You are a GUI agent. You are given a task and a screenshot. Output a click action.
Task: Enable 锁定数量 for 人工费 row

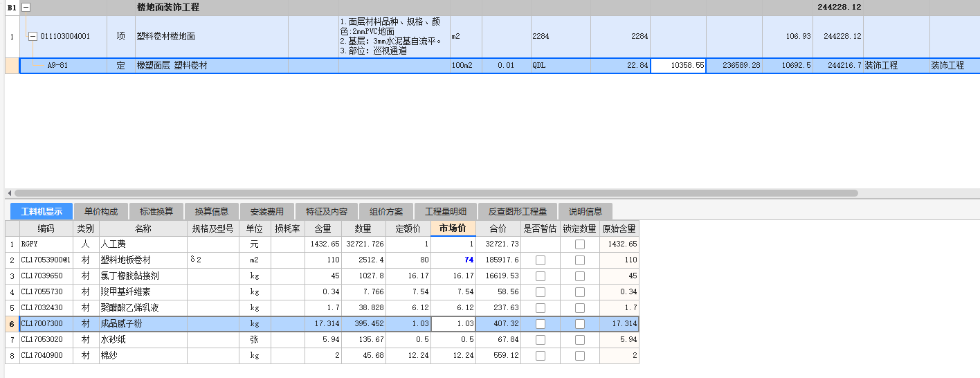tap(580, 244)
